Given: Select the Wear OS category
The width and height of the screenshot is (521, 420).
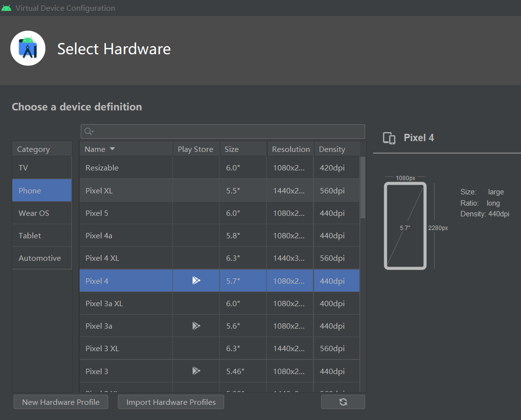Looking at the screenshot, I should (42, 213).
